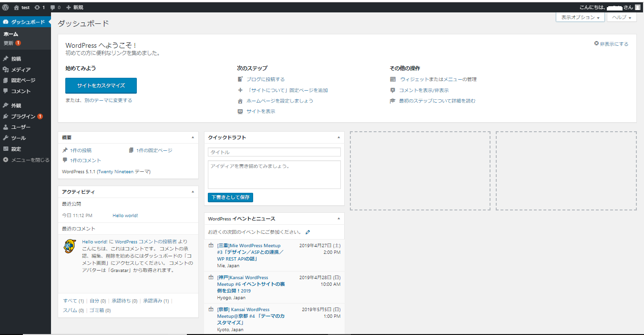The width and height of the screenshot is (644, 335).
Task: Click the Wapuu commenter avatar
Action: click(x=70, y=246)
